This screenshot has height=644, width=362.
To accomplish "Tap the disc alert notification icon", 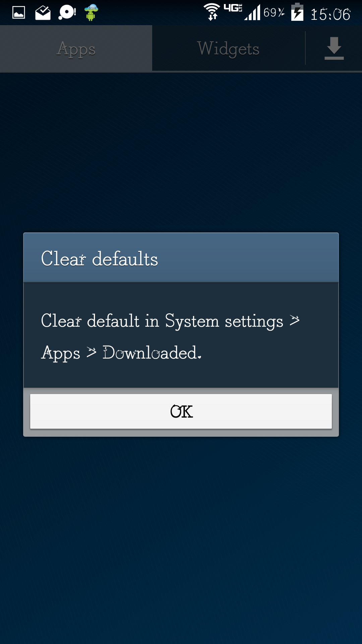I will tap(67, 13).
